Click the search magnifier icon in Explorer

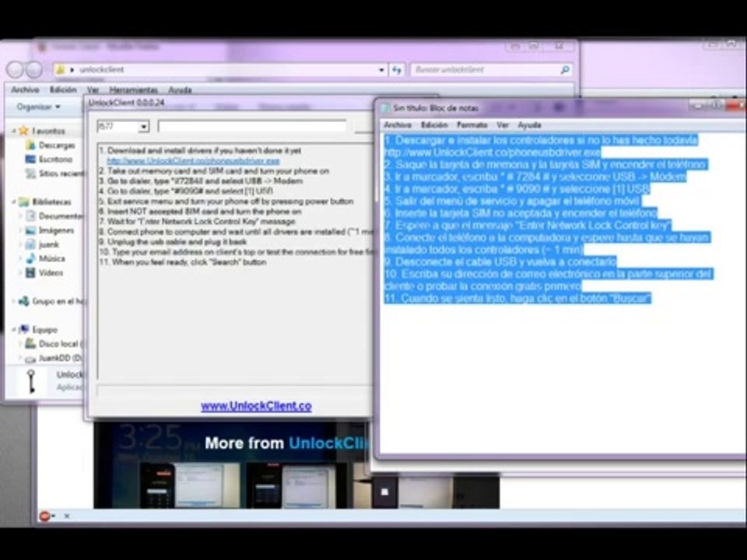click(565, 70)
